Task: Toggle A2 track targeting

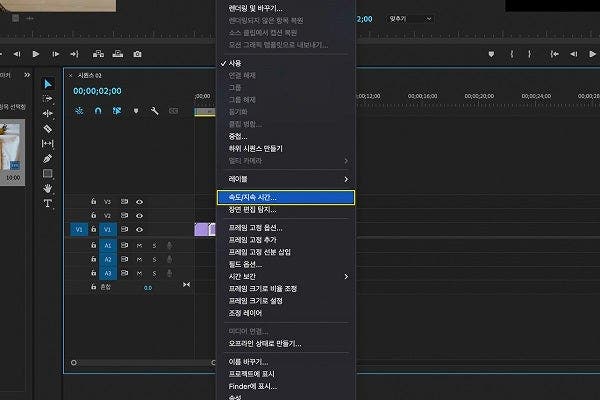Action: point(108,260)
